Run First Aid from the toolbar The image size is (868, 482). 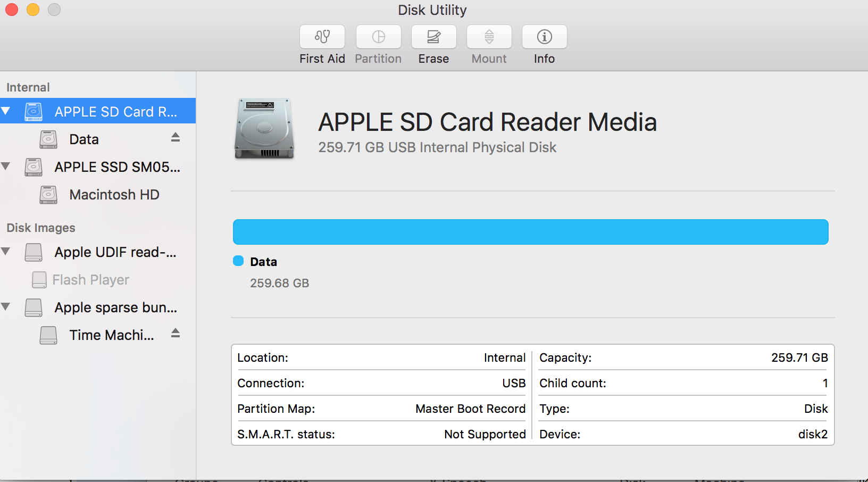[x=322, y=37]
